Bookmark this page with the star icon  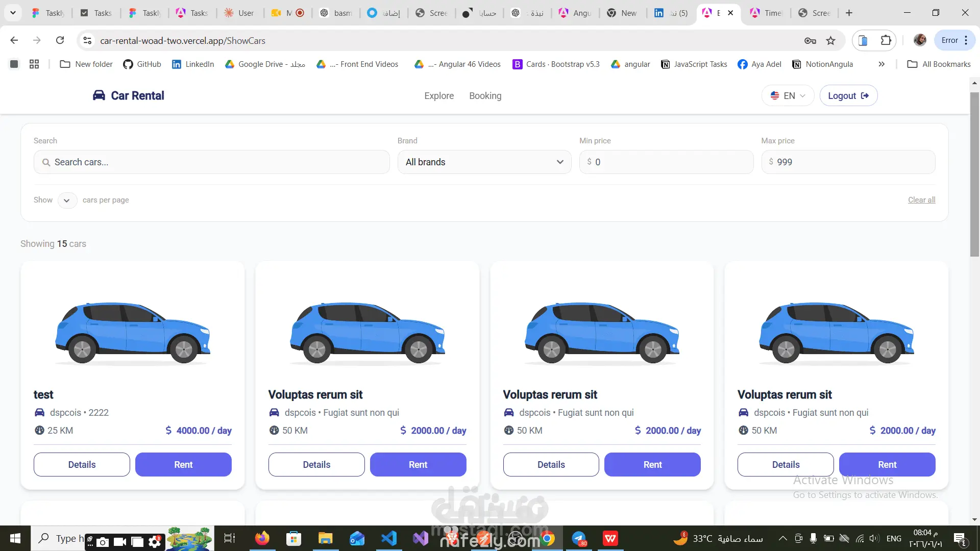(x=831, y=41)
